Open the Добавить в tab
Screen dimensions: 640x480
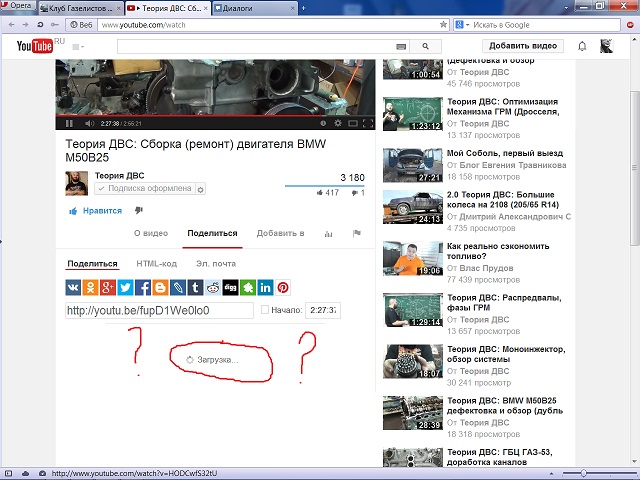coord(280,233)
